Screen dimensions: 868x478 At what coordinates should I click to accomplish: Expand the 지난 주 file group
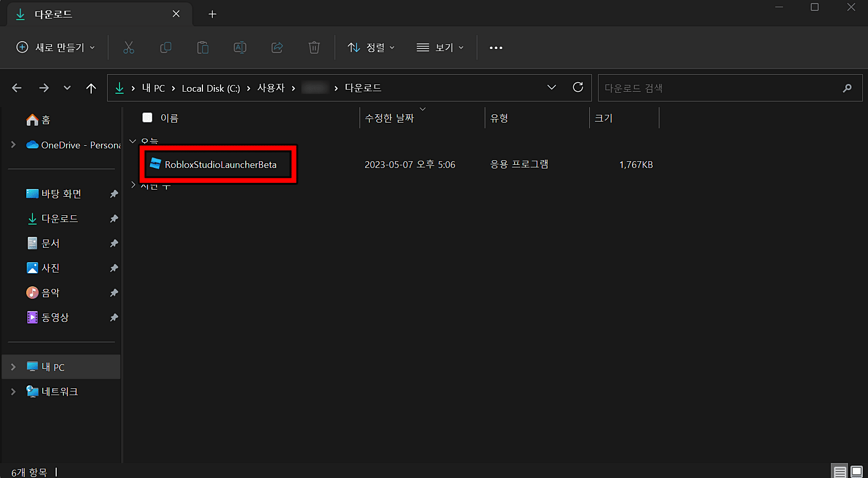pyautogui.click(x=133, y=185)
